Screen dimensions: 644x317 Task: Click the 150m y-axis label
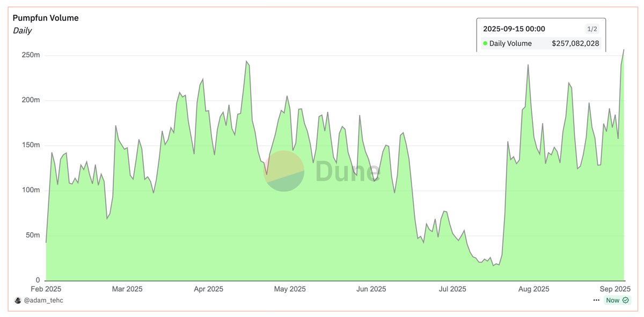coord(30,145)
